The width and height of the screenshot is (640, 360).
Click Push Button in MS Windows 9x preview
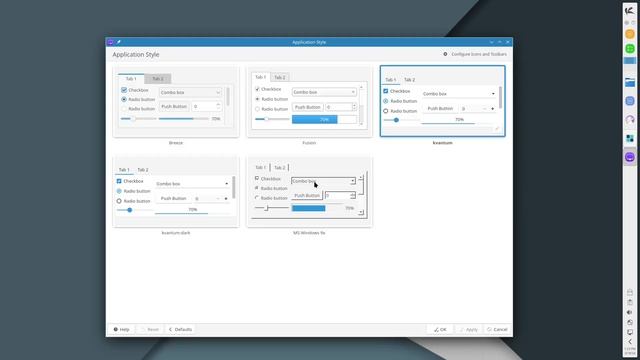coord(307,196)
